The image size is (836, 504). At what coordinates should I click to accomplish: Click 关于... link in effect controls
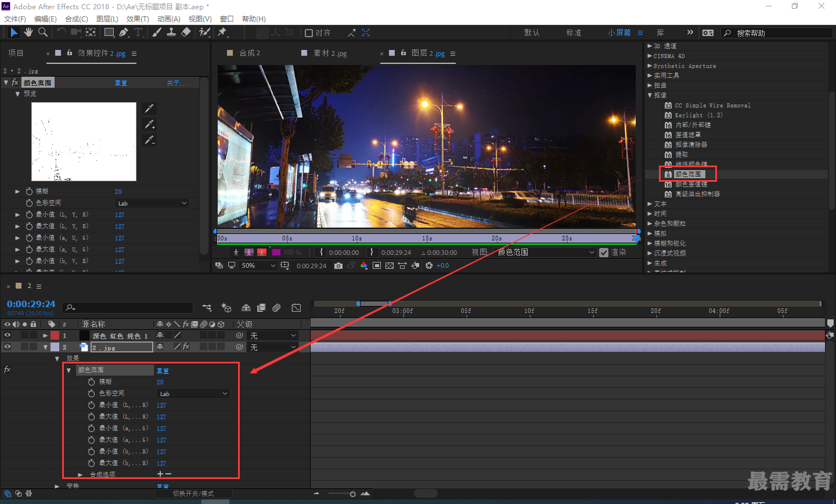178,83
